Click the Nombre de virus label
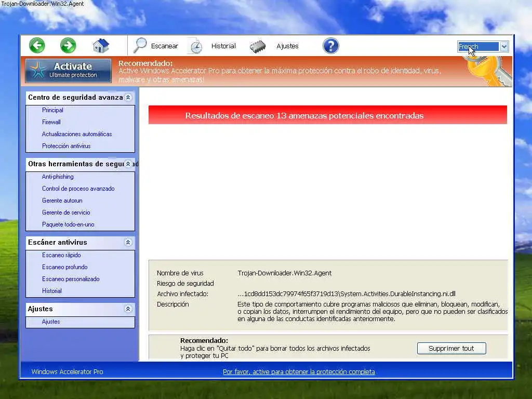The height and width of the screenshot is (399, 532). coord(180,273)
